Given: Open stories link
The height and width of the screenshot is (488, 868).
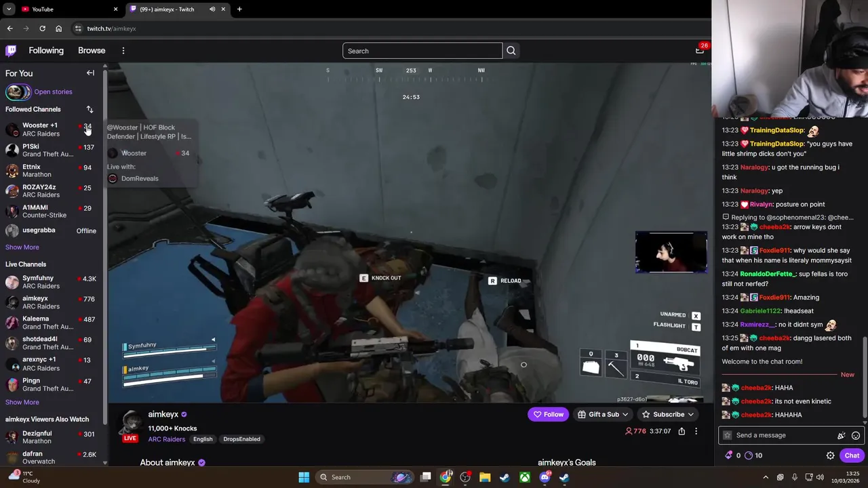Looking at the screenshot, I should pos(54,92).
